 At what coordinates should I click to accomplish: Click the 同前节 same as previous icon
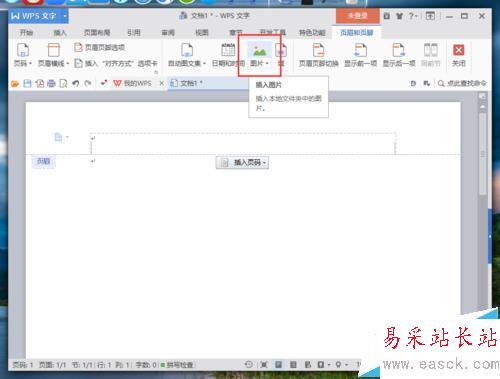coord(430,50)
